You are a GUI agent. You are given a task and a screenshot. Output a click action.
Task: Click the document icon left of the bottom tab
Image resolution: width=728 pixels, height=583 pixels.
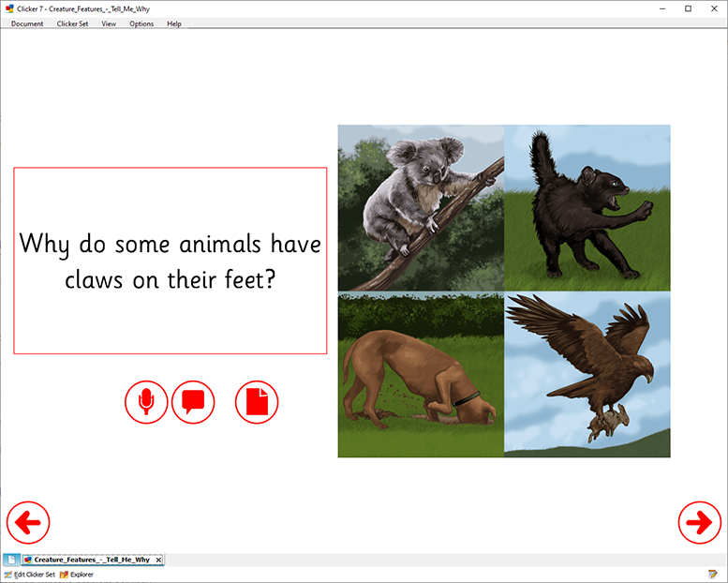10,560
